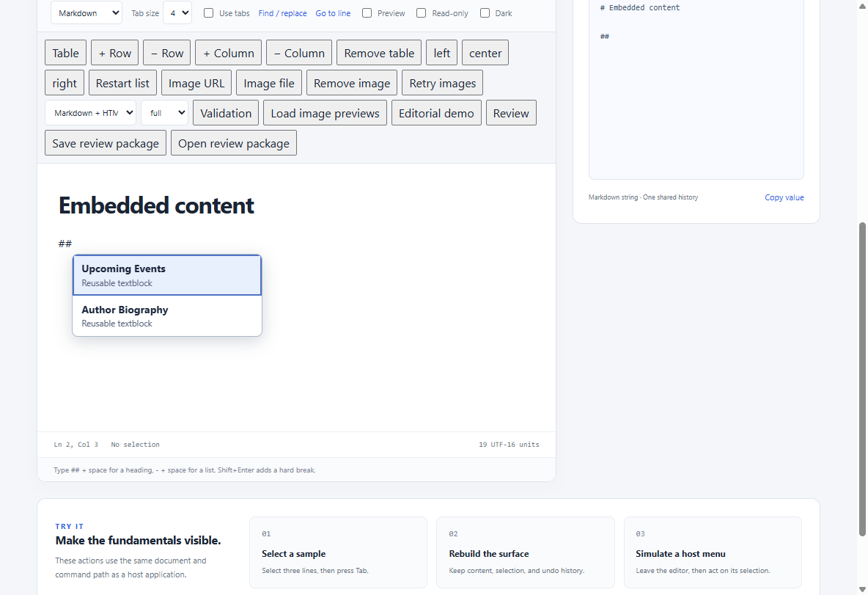This screenshot has height=595, width=868.
Task: Click the Go to line link
Action: 333,13
